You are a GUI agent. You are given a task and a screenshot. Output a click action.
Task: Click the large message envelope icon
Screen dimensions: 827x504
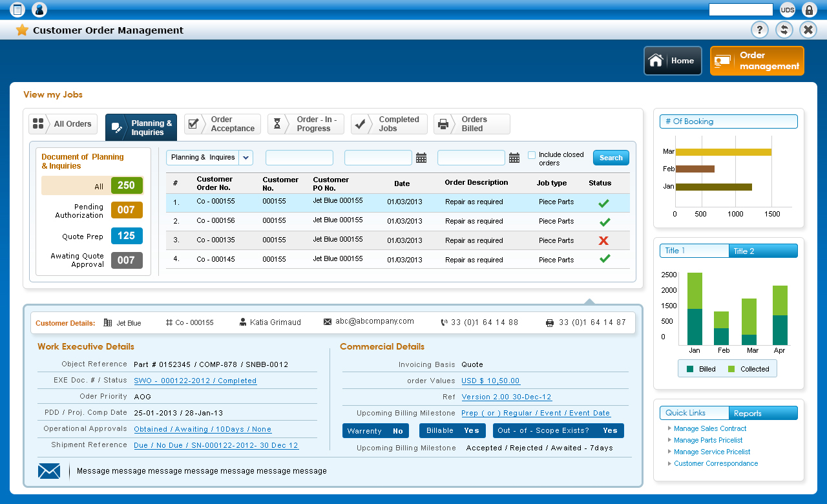(x=49, y=471)
